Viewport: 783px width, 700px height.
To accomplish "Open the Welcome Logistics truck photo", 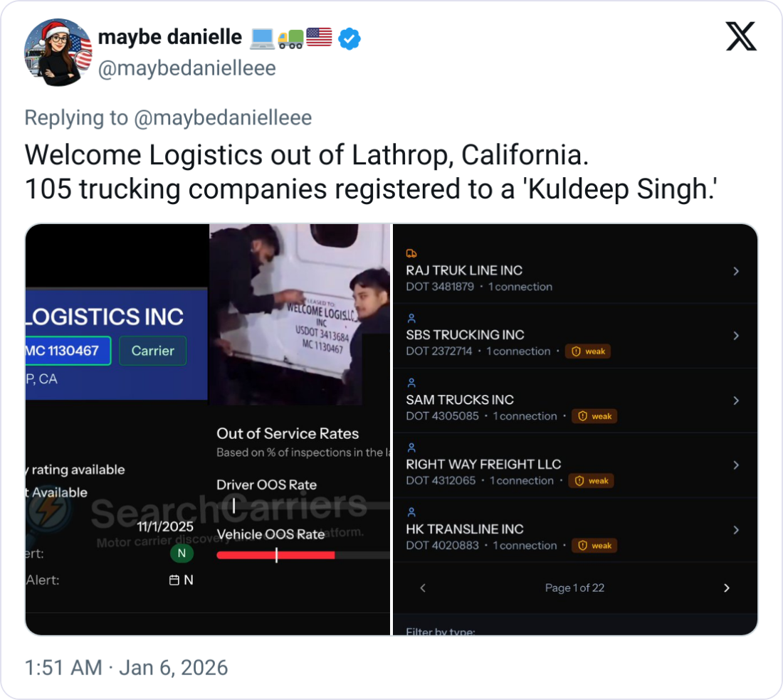I will [x=300, y=314].
